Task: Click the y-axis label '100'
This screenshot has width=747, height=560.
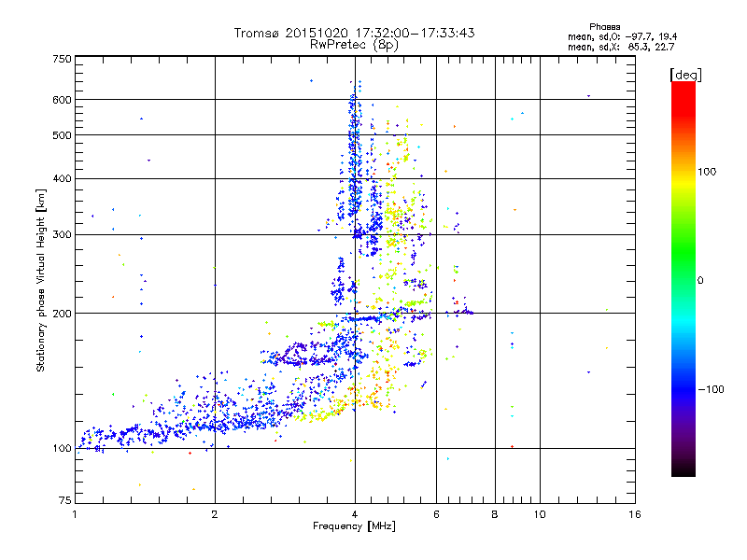Action: click(x=62, y=449)
